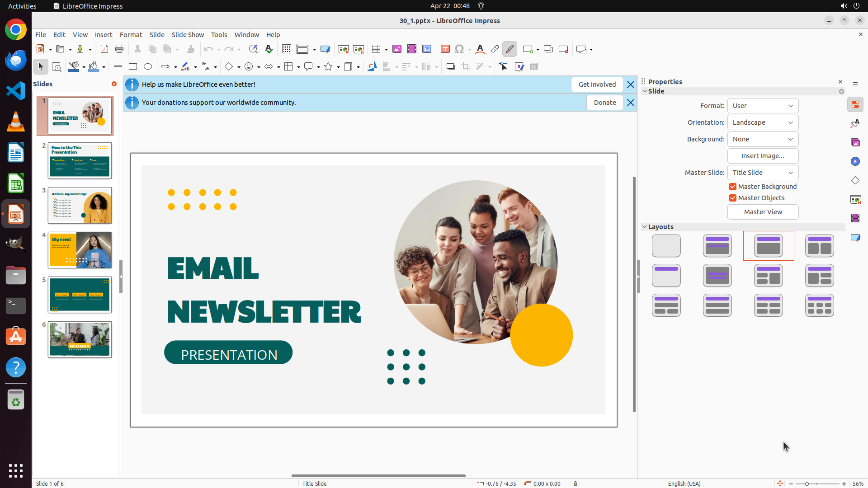Screen dimensions: 868x488
Task: Open the Navigator sidebar deck
Action: click(855, 162)
